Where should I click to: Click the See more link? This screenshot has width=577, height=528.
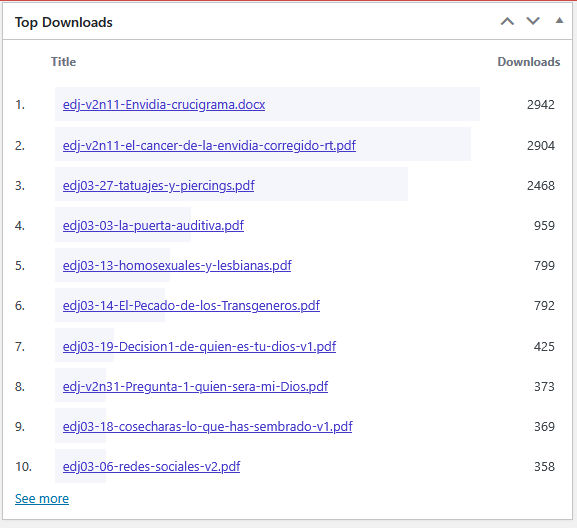click(42, 499)
